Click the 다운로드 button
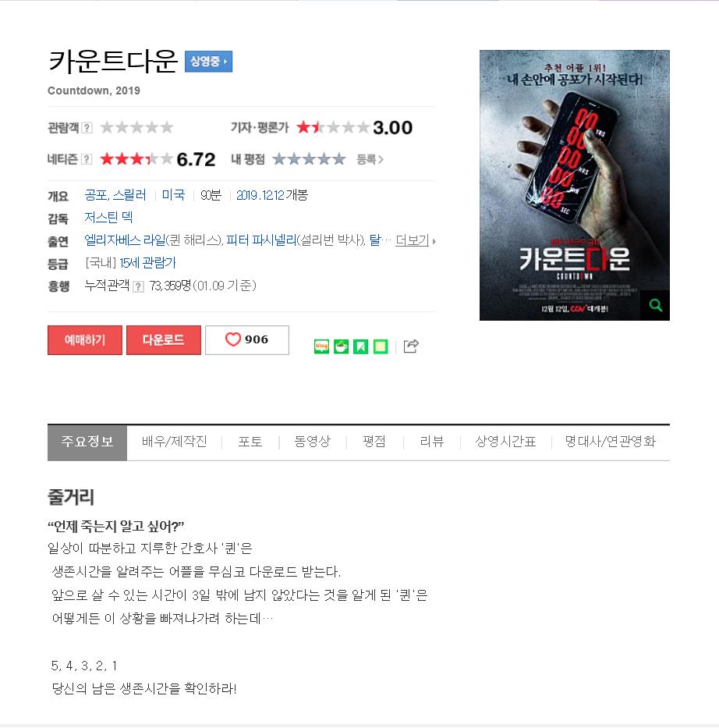Image resolution: width=719 pixels, height=728 pixels. click(163, 340)
